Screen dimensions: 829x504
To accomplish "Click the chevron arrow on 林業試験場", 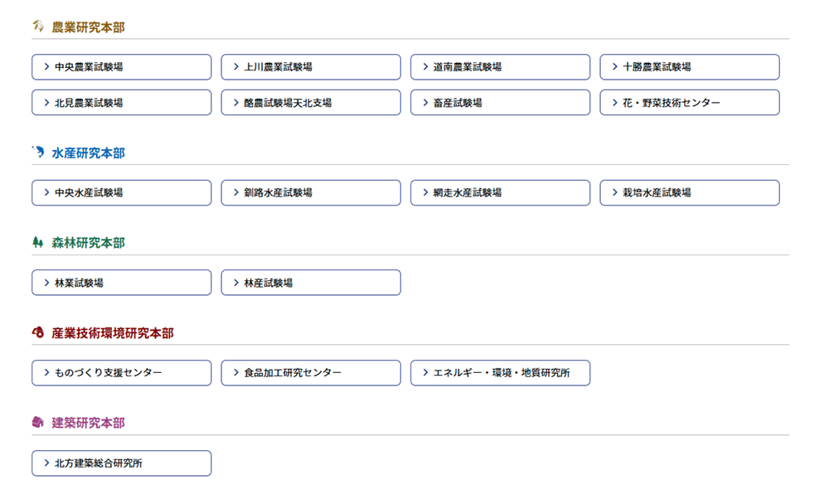I will tap(46, 283).
